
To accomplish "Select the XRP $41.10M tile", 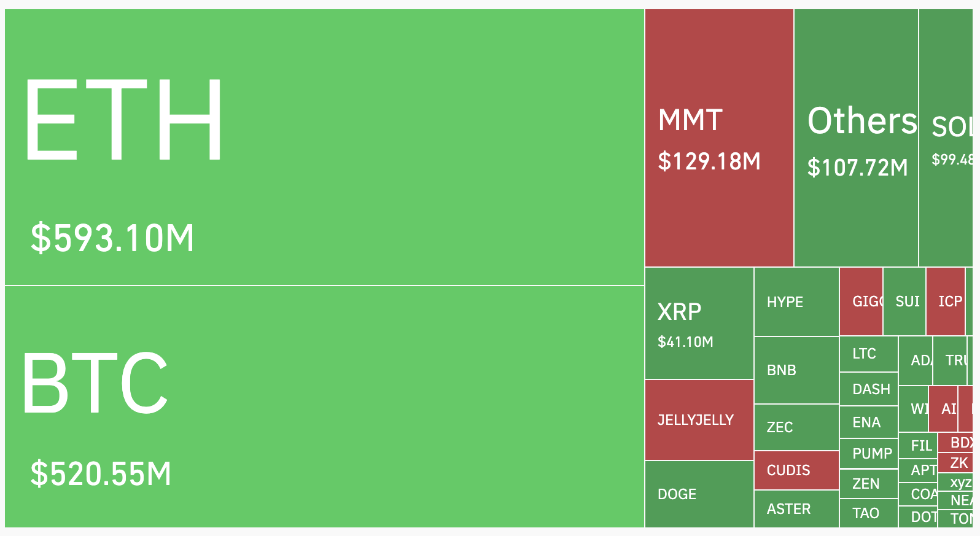I will [699, 324].
